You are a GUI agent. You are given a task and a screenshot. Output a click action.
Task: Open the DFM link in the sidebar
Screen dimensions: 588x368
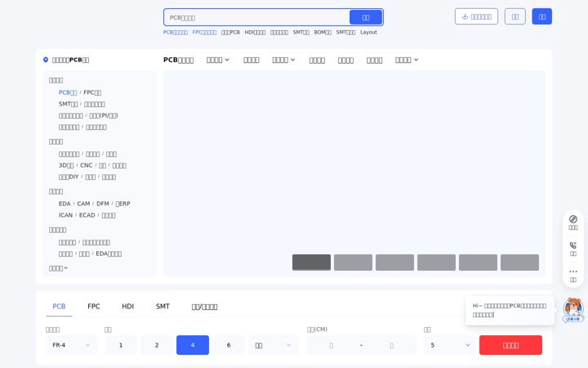(x=103, y=204)
